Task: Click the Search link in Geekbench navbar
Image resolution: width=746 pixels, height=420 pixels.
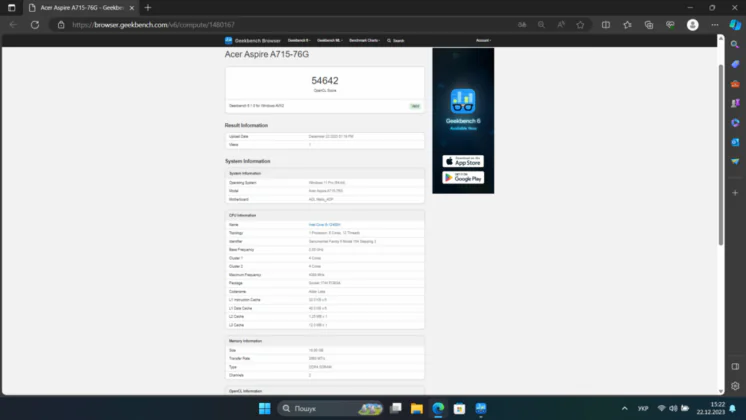Action: (395, 40)
